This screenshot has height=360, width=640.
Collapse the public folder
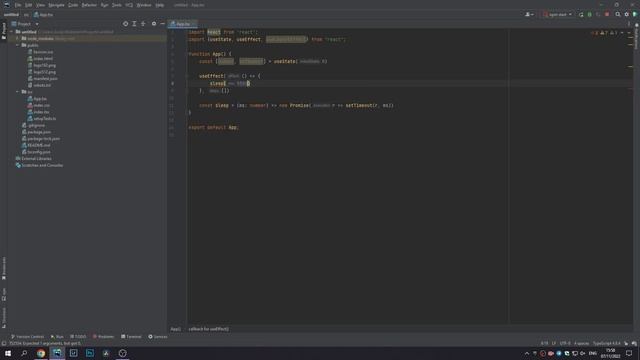pyautogui.click(x=18, y=45)
